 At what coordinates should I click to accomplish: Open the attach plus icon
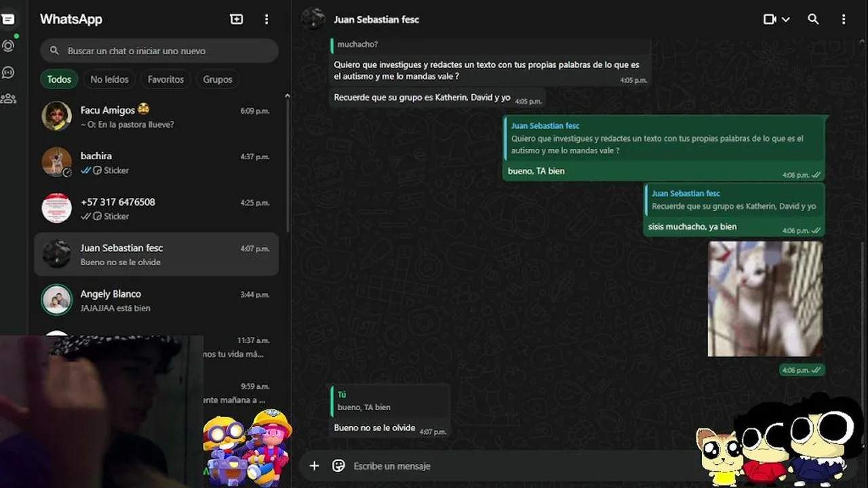(314, 466)
